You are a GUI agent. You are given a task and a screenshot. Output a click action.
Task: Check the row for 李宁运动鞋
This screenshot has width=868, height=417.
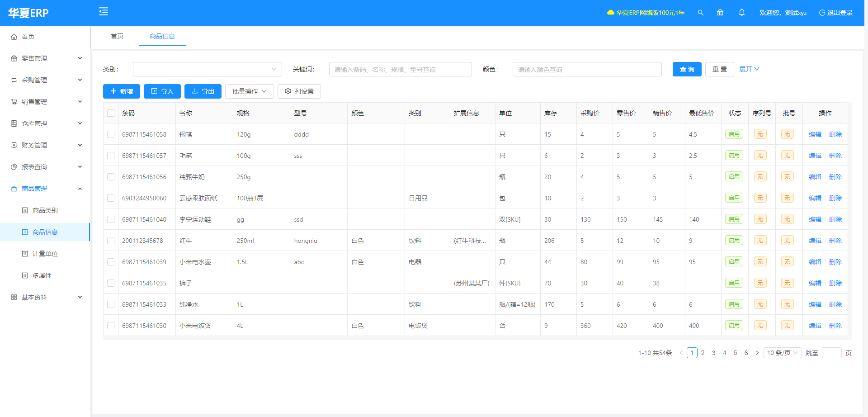coord(111,219)
